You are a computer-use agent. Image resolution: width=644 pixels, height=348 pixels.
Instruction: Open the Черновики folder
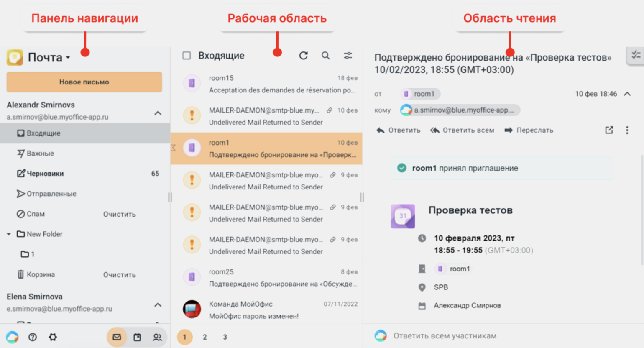tap(45, 174)
